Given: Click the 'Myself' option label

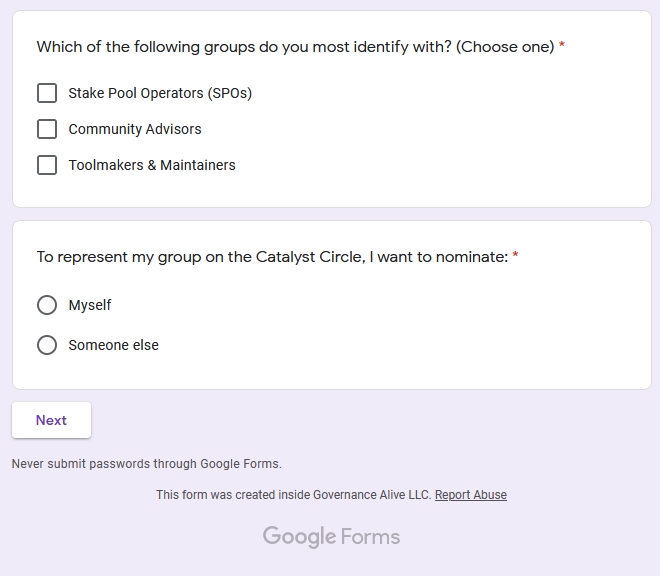Looking at the screenshot, I should click(90, 305).
